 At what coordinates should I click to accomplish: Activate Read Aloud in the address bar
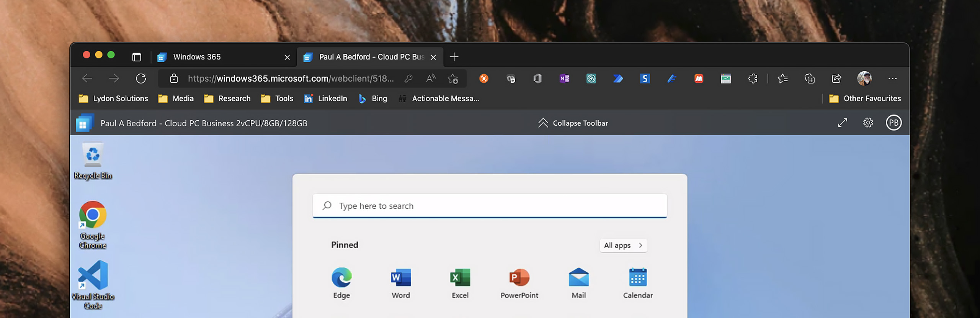coord(431,79)
